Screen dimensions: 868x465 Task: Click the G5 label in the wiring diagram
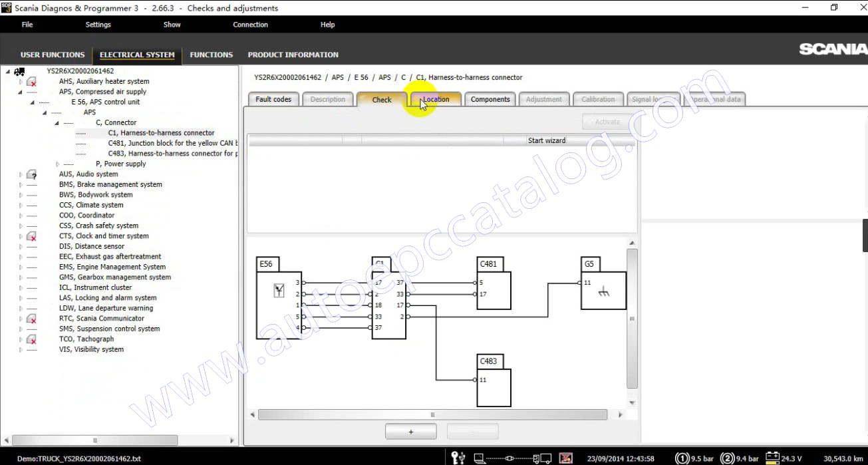(x=589, y=264)
